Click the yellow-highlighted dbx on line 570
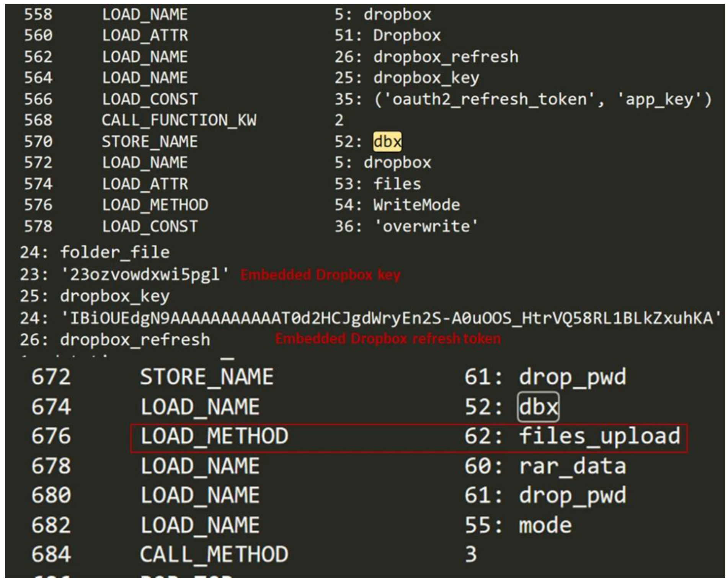728x583 pixels. [387, 142]
